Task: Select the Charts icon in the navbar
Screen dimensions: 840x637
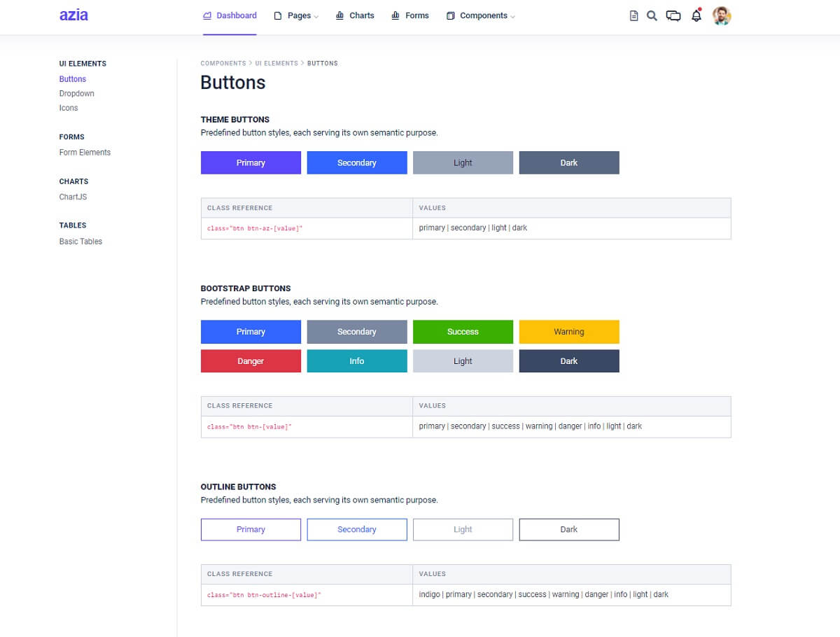Action: 340,15
